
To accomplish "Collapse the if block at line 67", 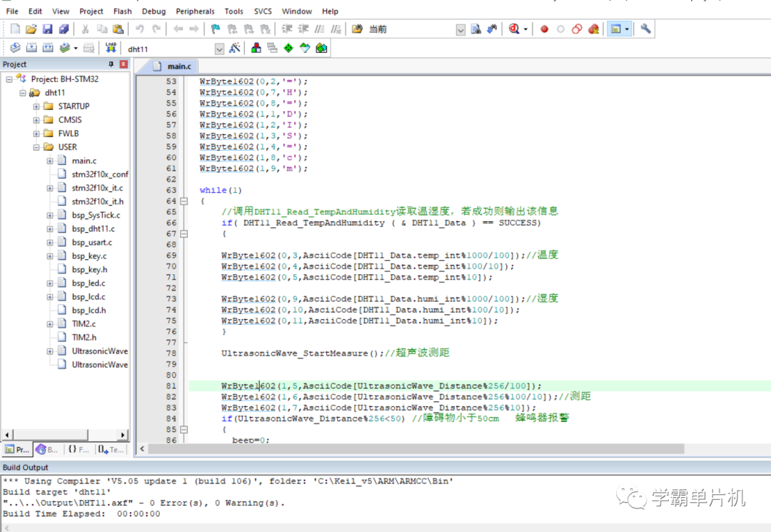I will (x=184, y=234).
